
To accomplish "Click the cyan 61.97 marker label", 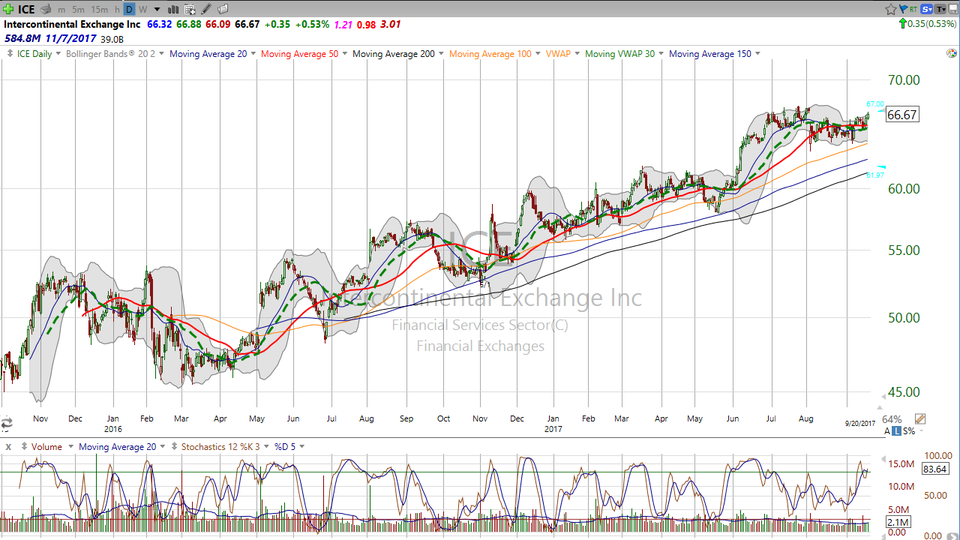I will [x=875, y=175].
